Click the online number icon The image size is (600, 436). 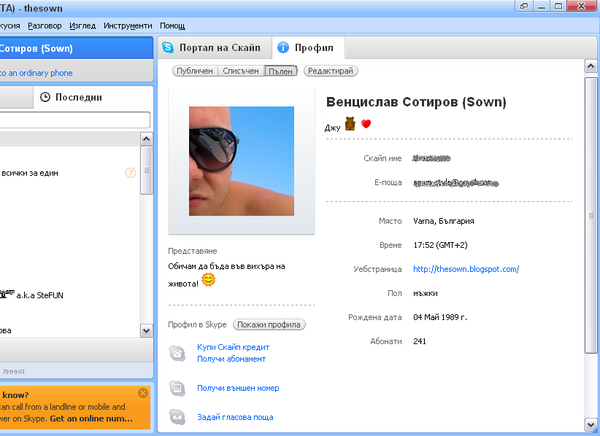coord(177,388)
